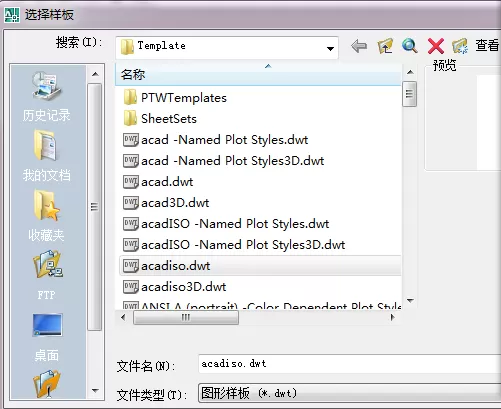Delete selected file with red X icon
This screenshot has height=409, width=501.
click(435, 46)
